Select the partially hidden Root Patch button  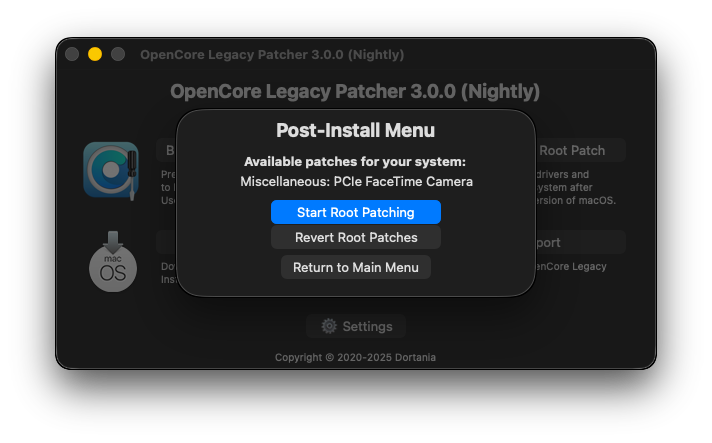[x=580, y=150]
